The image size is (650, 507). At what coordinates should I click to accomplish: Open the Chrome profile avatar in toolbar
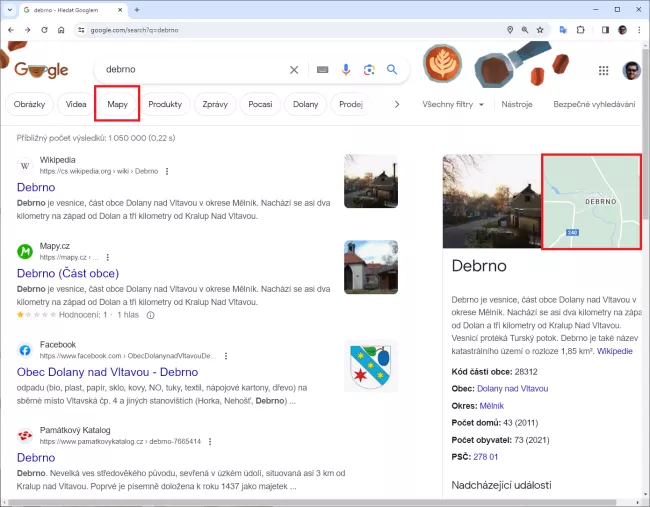pyautogui.click(x=622, y=30)
